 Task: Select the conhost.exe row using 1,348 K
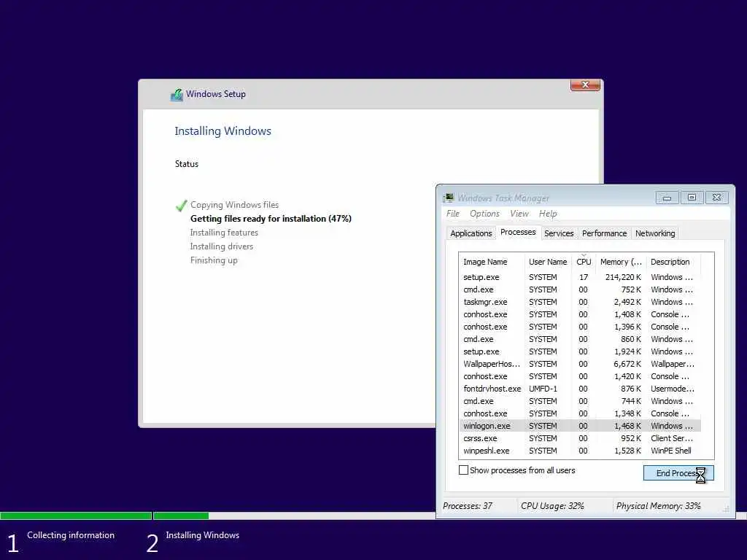coord(580,413)
